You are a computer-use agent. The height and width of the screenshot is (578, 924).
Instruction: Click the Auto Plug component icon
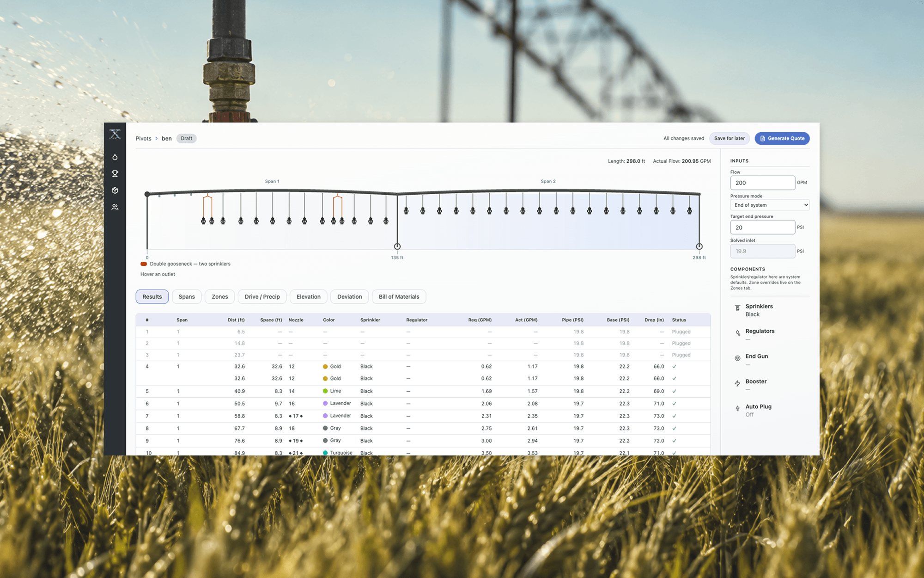(x=737, y=408)
